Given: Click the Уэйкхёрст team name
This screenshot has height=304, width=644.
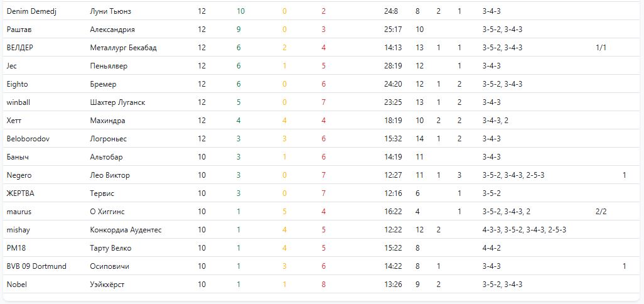Looking at the screenshot, I should pyautogui.click(x=107, y=285).
